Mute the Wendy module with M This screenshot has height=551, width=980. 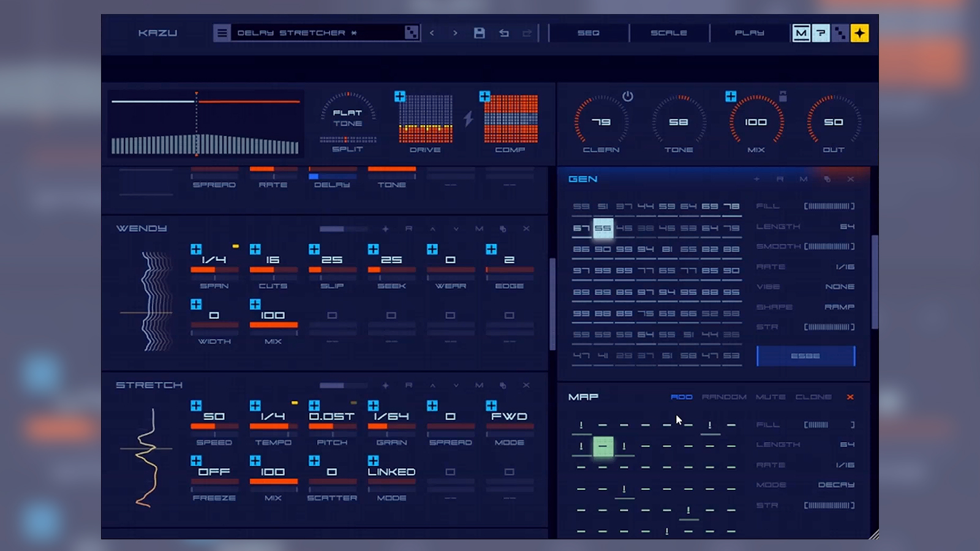click(x=479, y=228)
